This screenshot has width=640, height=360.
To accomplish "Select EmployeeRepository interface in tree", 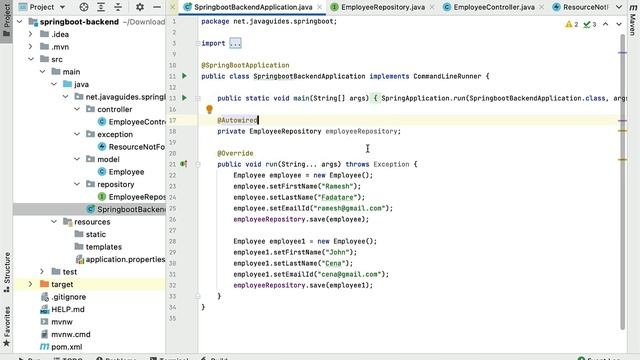I will point(131,197).
